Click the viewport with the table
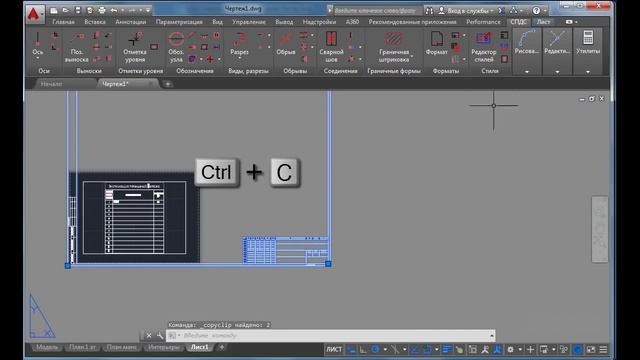 [134, 218]
